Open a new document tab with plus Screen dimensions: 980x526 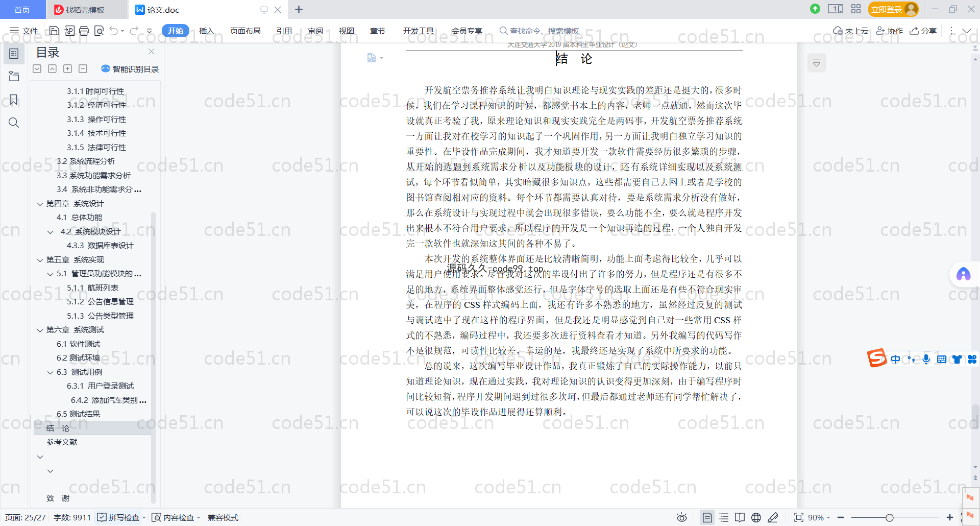pos(299,9)
